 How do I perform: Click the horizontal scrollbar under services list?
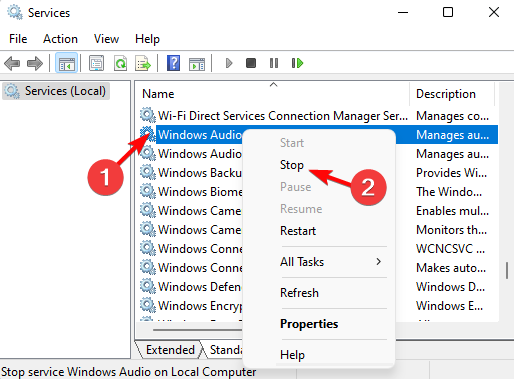(x=198, y=330)
